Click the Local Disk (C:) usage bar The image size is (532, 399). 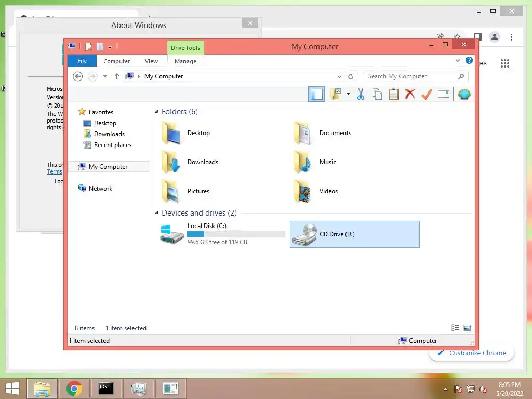click(236, 234)
